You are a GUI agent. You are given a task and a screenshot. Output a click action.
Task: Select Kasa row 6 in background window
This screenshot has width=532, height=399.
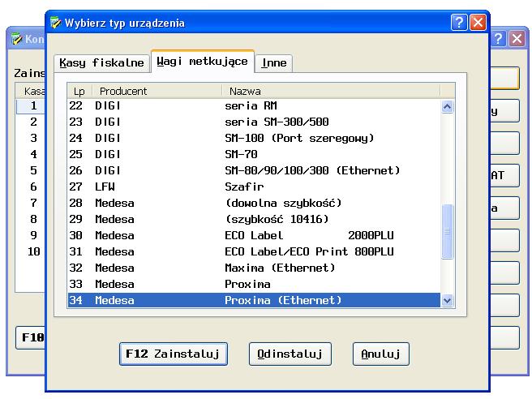coord(31,187)
